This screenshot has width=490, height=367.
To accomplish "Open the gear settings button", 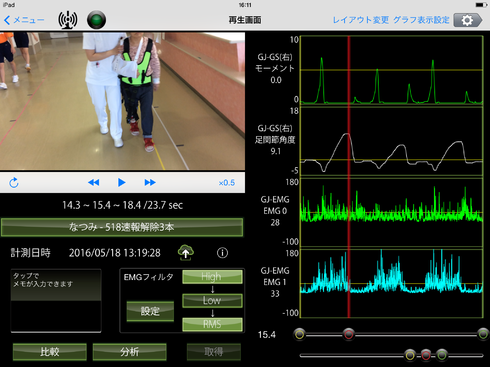I will tap(468, 20).
